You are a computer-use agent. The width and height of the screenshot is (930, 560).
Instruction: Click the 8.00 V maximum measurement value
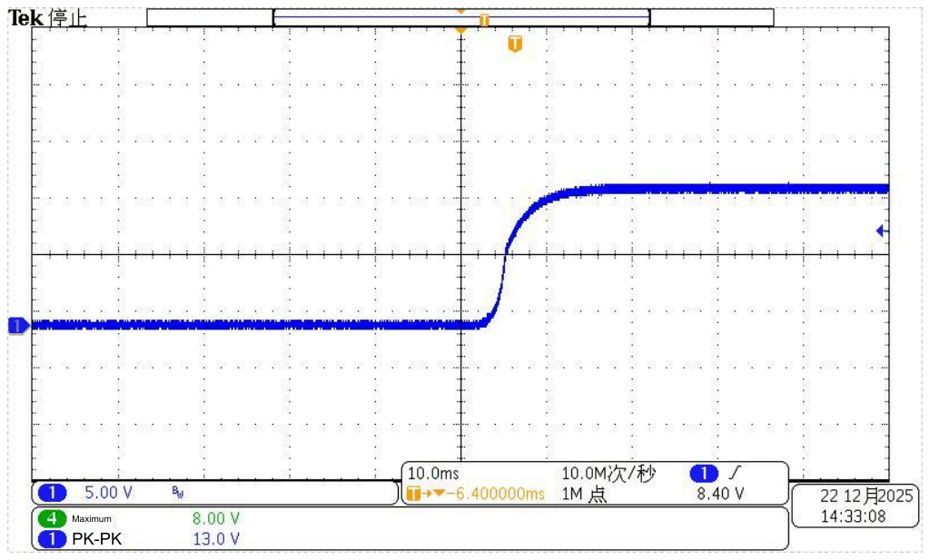(x=216, y=518)
